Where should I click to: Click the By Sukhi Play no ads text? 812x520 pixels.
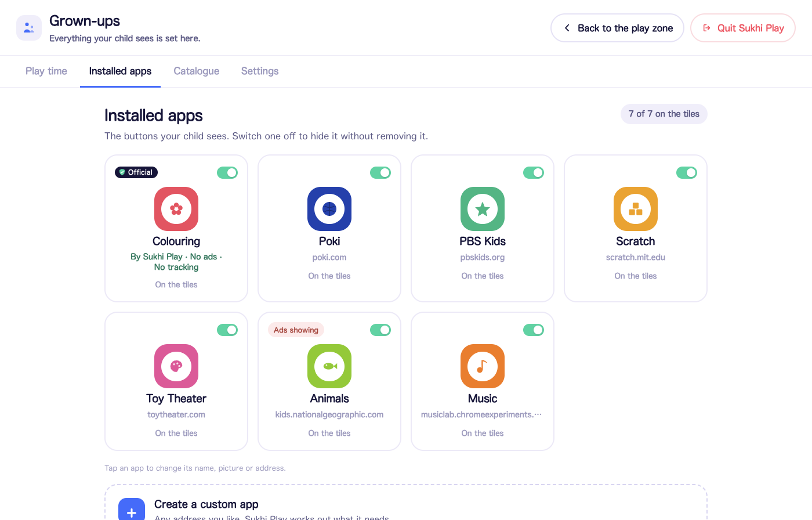176,262
